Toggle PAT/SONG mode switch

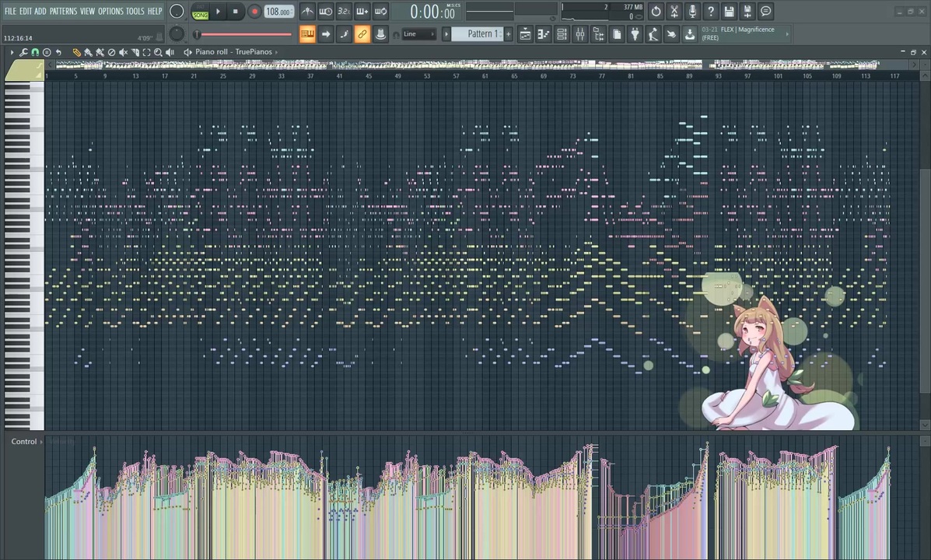tap(200, 12)
